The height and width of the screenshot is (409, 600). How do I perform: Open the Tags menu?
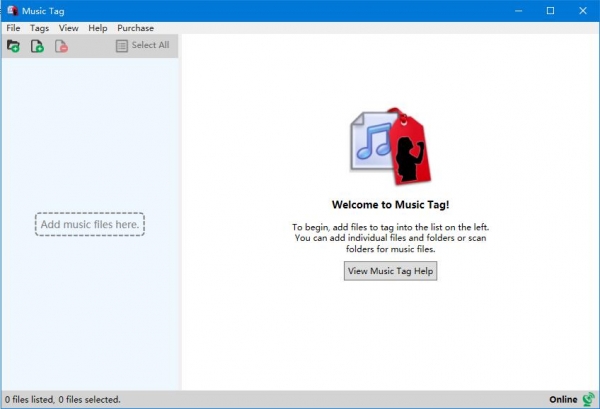39,28
